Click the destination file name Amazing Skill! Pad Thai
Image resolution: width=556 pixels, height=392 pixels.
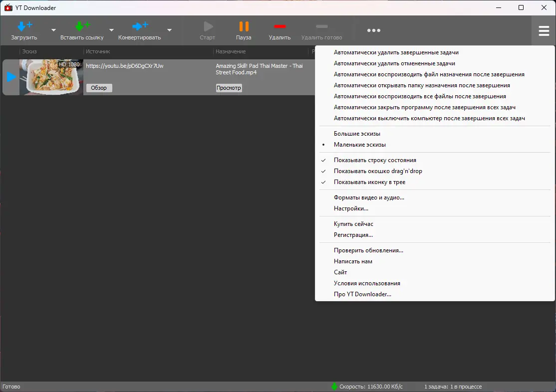[259, 69]
